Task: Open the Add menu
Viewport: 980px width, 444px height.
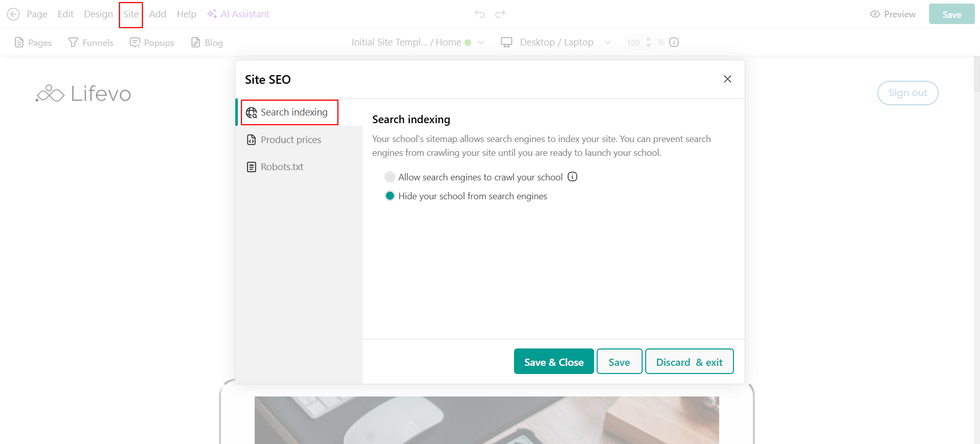Action: click(158, 14)
